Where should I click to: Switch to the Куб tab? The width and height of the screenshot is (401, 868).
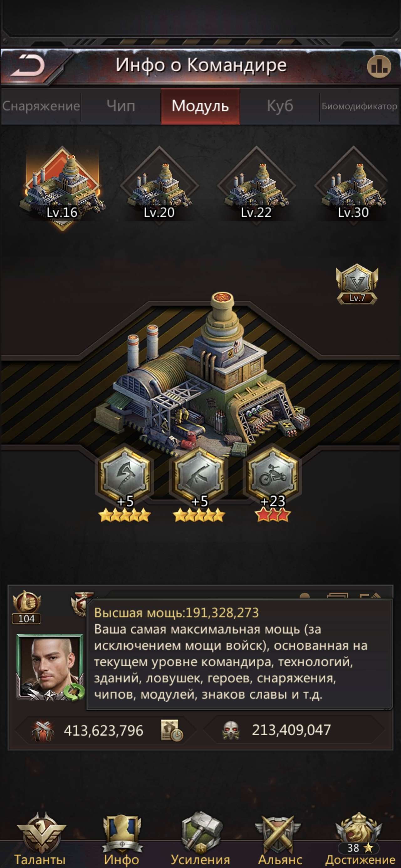pos(280,106)
